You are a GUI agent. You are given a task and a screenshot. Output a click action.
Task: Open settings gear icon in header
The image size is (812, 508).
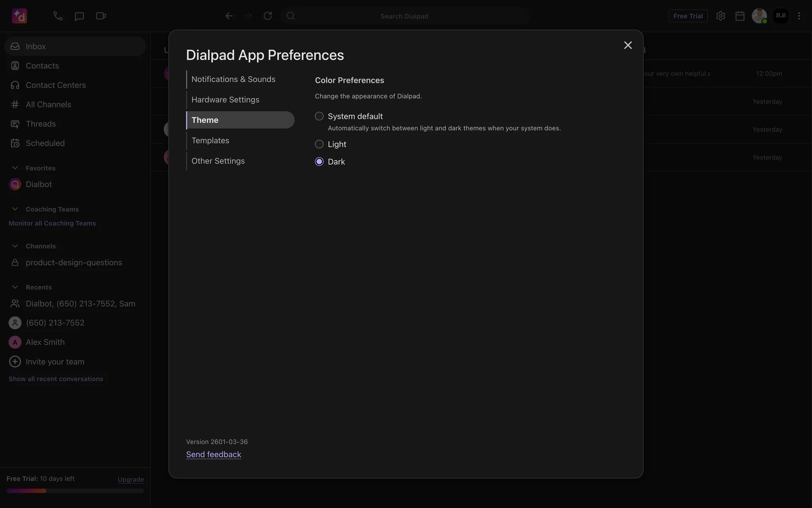(721, 16)
